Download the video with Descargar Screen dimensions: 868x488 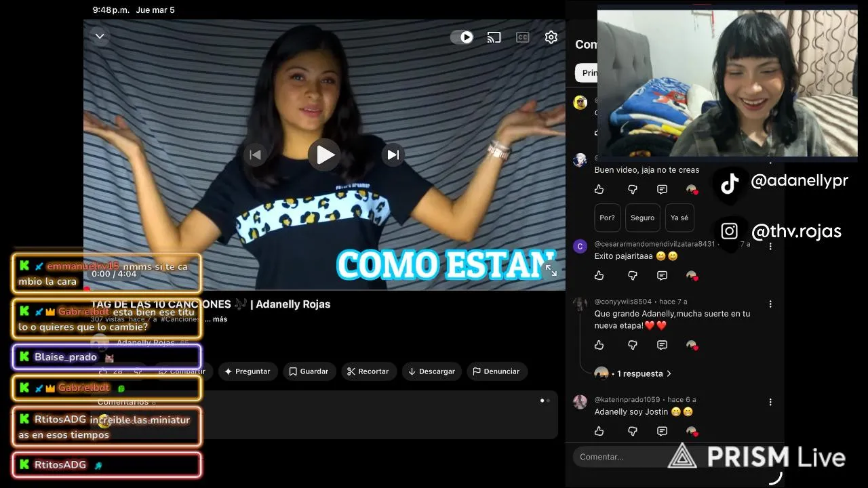[431, 371]
